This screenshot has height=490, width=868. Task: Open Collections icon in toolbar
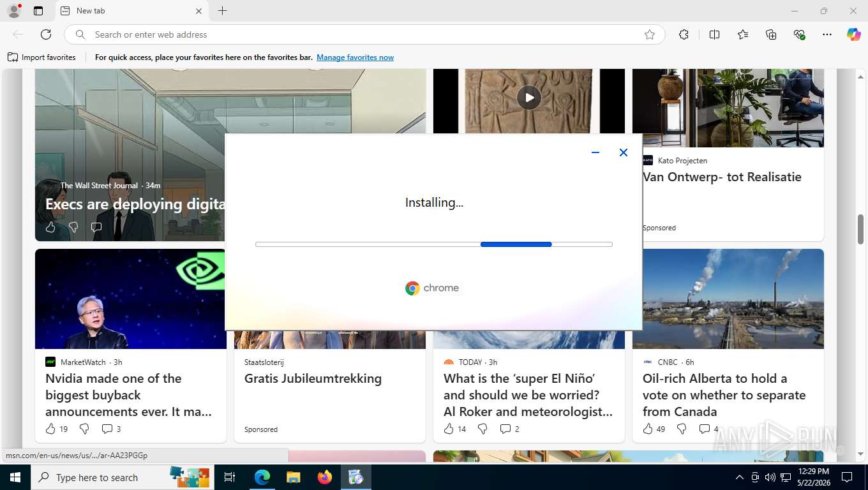(x=771, y=34)
